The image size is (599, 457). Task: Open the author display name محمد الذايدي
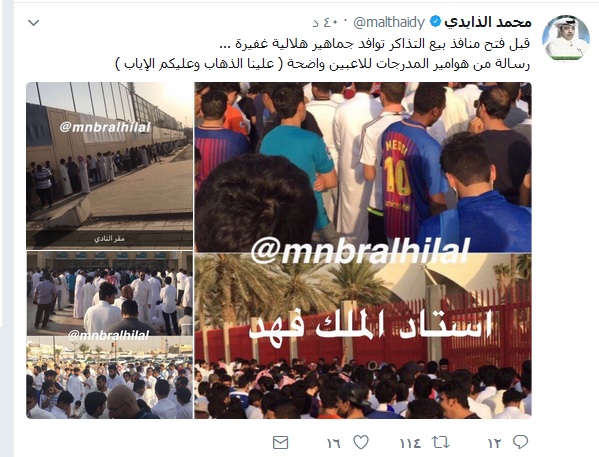click(488, 22)
